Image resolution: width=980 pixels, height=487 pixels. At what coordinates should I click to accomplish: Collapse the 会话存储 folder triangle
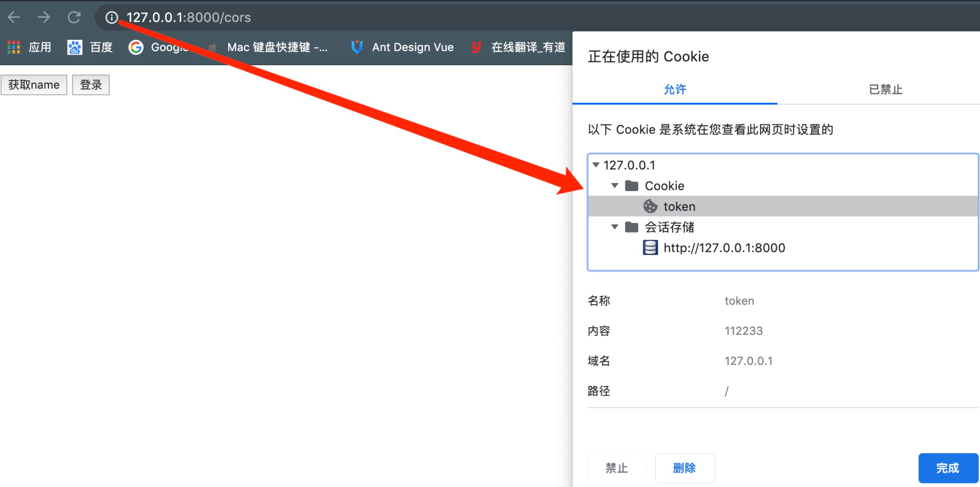pyautogui.click(x=614, y=227)
